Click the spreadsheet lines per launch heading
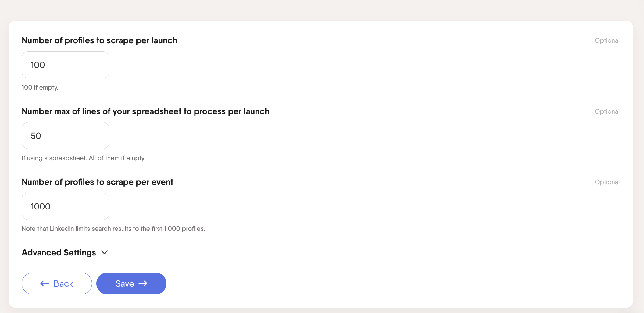This screenshot has height=313, width=644. point(145,111)
